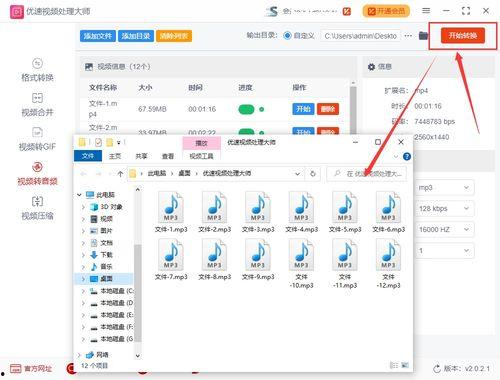
Task: Open the 视频工具 tab in Explorer ribbon
Action: 201,156
